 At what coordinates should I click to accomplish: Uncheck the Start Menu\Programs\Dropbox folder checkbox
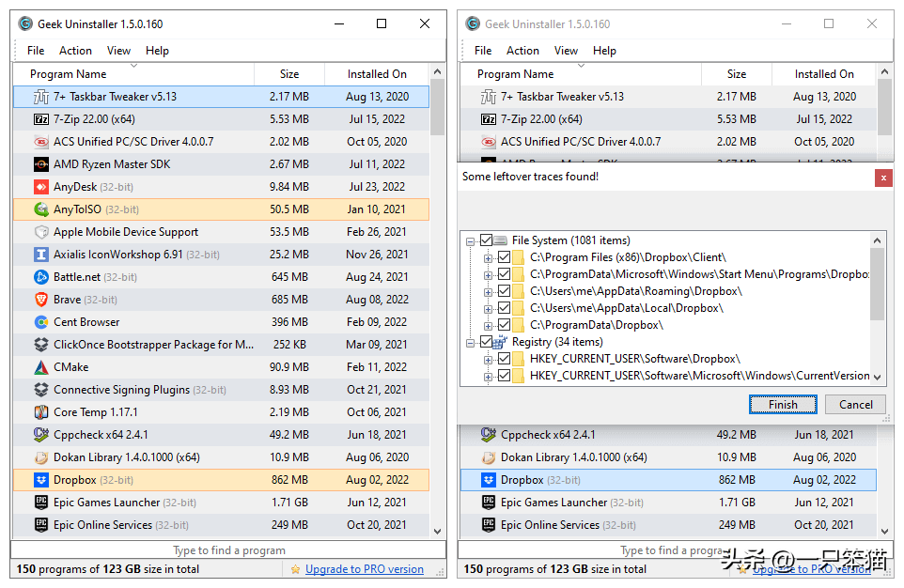tap(504, 274)
